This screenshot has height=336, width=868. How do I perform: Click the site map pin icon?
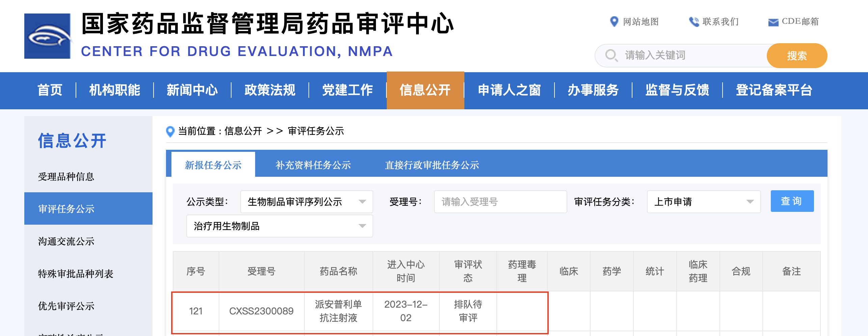614,22
